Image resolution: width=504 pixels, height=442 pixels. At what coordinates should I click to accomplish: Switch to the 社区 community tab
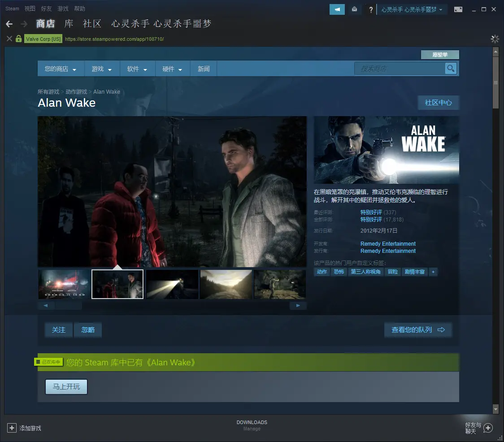coord(92,24)
